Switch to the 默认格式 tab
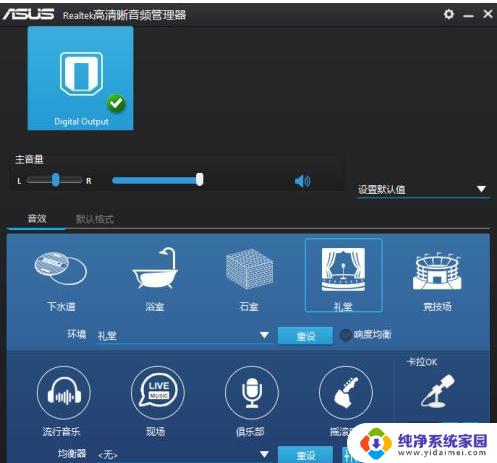 pyautogui.click(x=95, y=219)
